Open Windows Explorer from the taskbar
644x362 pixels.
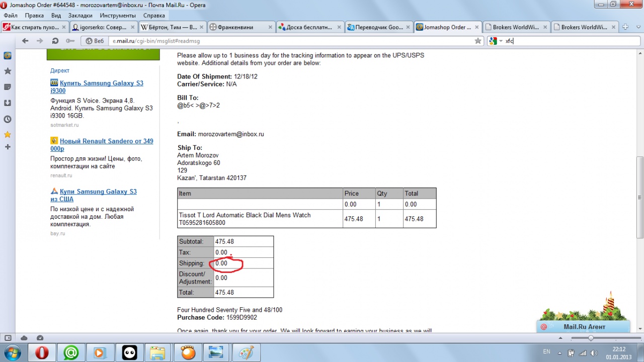158,352
